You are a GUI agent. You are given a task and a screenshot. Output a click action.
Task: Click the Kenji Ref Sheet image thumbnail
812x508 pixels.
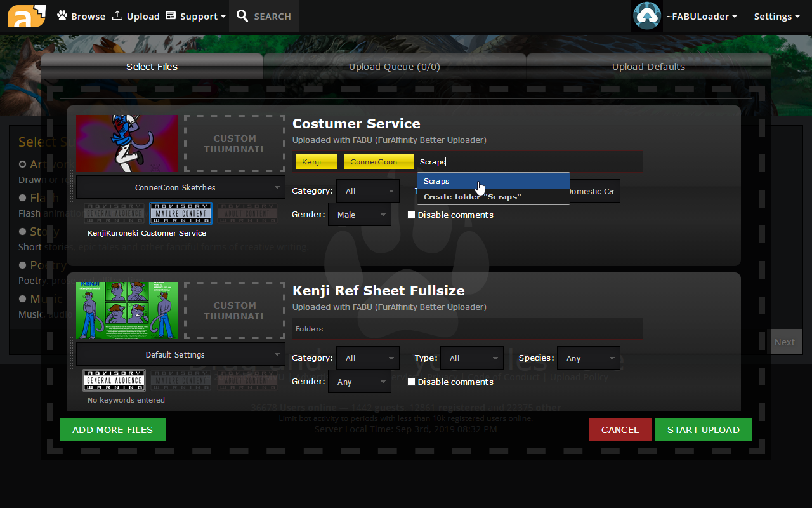pos(127,311)
